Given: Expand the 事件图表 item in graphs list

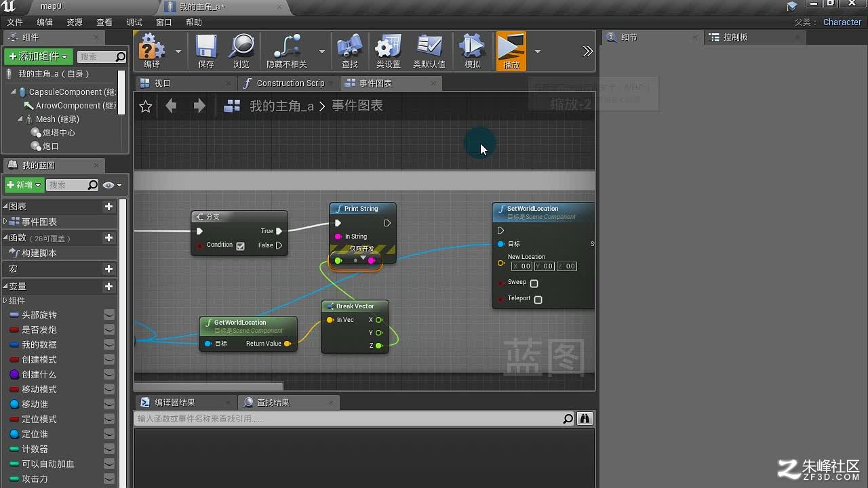Looking at the screenshot, I should [5, 222].
